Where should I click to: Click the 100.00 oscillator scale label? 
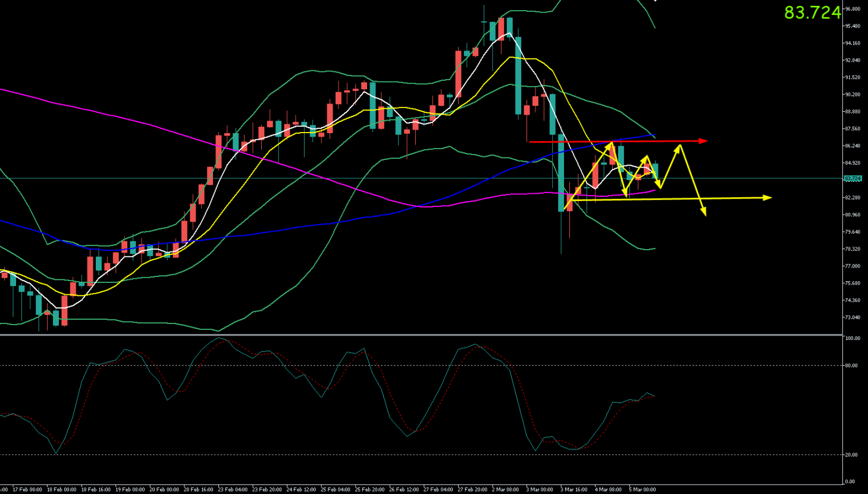tap(852, 338)
